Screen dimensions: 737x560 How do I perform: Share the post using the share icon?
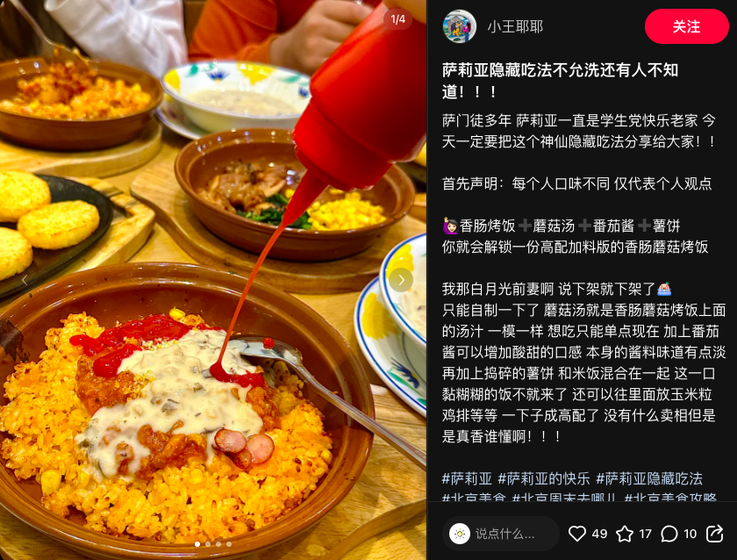tap(714, 534)
